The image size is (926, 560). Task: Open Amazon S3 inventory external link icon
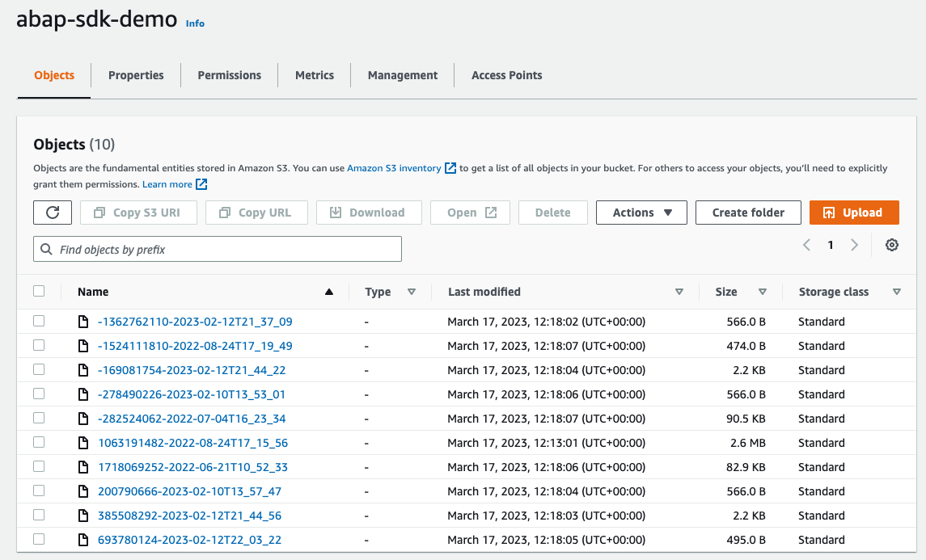click(x=450, y=167)
